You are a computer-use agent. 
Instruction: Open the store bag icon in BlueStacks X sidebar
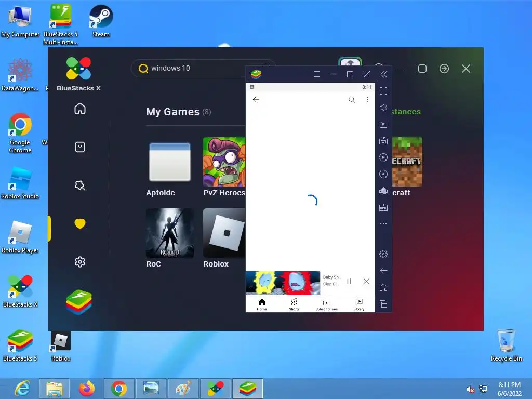tap(80, 147)
